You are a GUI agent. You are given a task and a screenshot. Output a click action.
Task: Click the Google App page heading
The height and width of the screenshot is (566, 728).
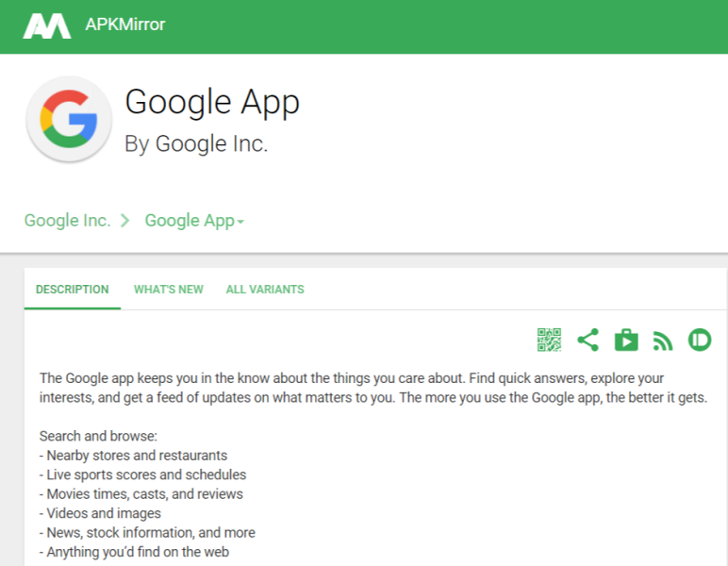[x=212, y=102]
